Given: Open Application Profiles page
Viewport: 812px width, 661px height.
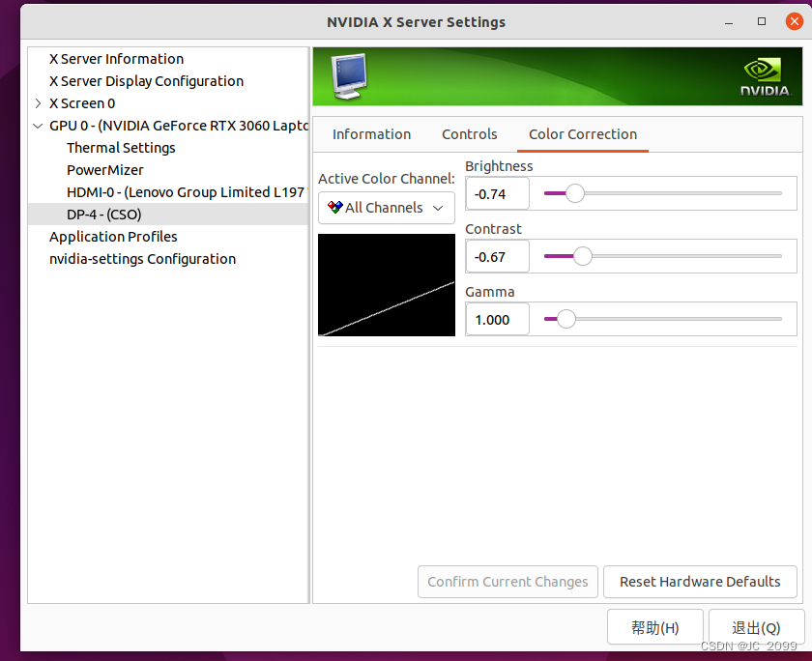Looking at the screenshot, I should [113, 237].
